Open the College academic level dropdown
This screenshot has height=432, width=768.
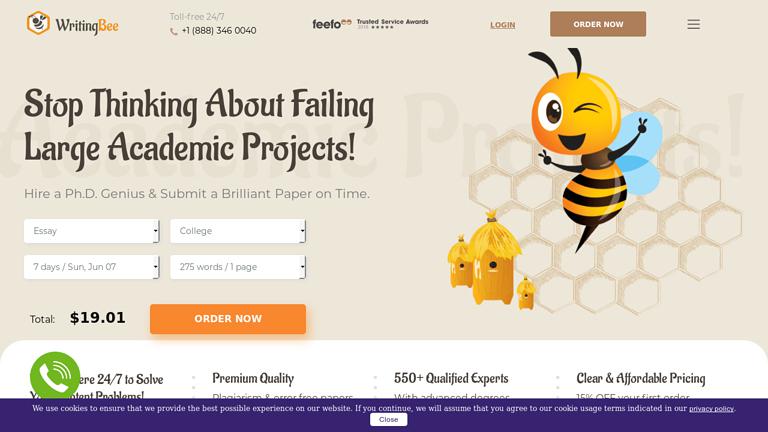pyautogui.click(x=238, y=231)
